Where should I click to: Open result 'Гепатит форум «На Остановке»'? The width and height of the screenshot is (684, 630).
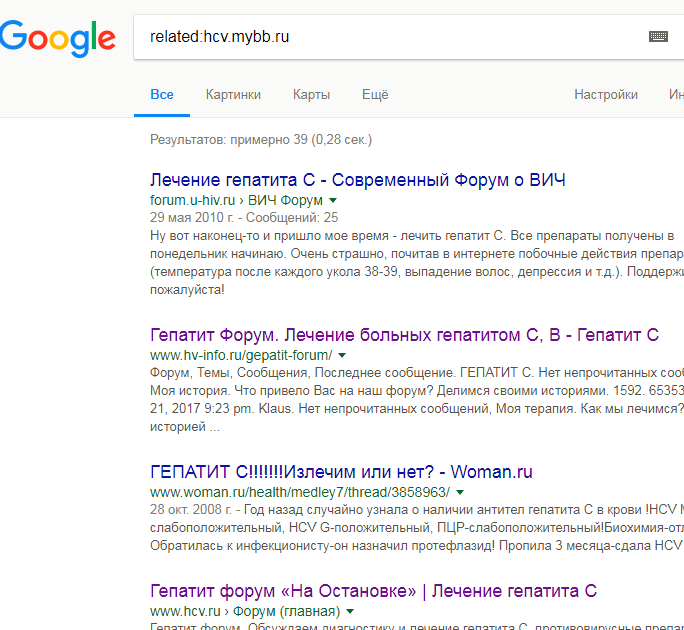coord(373,591)
